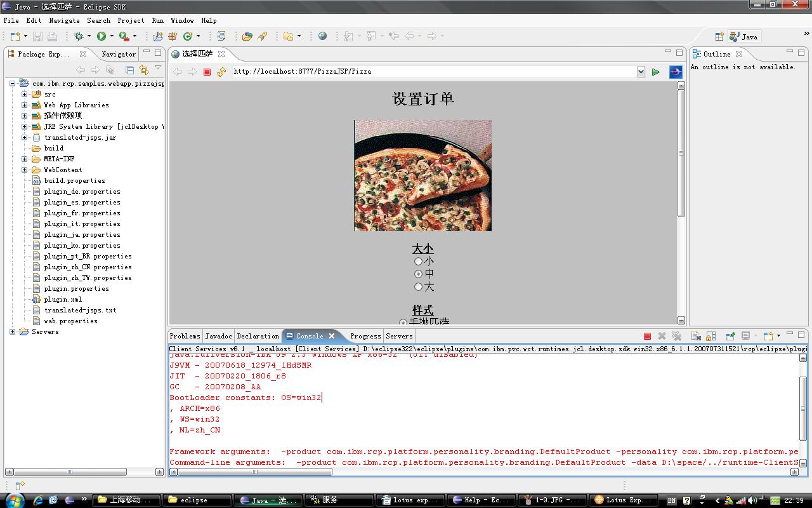Click the Debug bug icon
The height and width of the screenshot is (508, 812).
click(79, 37)
